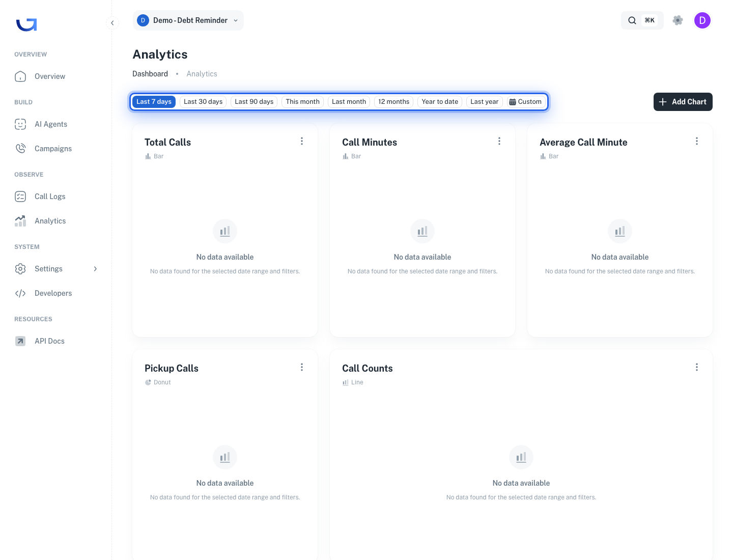Click Call Counts card title
This screenshot has height=560, width=733.
368,369
